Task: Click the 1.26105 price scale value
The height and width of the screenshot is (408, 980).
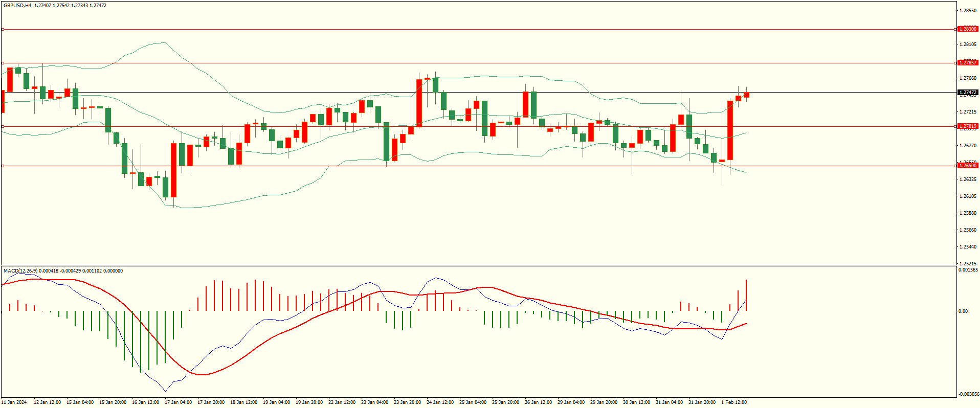Action: [969, 196]
